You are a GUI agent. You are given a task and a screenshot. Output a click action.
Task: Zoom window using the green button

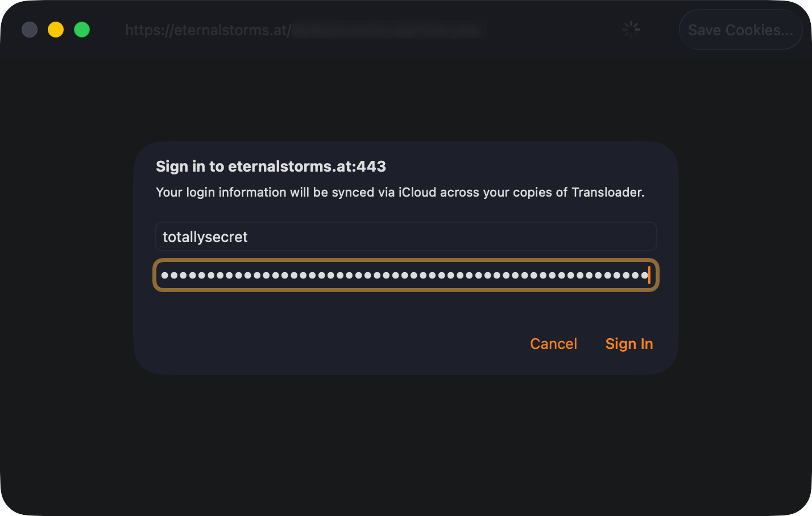(x=82, y=30)
